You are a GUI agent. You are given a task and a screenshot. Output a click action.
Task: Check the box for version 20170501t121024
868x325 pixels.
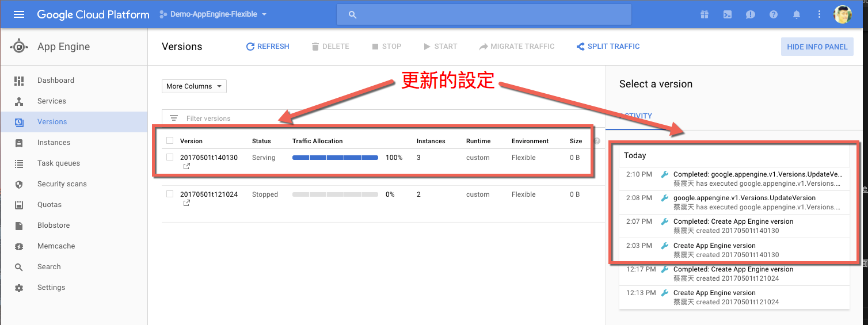pos(170,194)
